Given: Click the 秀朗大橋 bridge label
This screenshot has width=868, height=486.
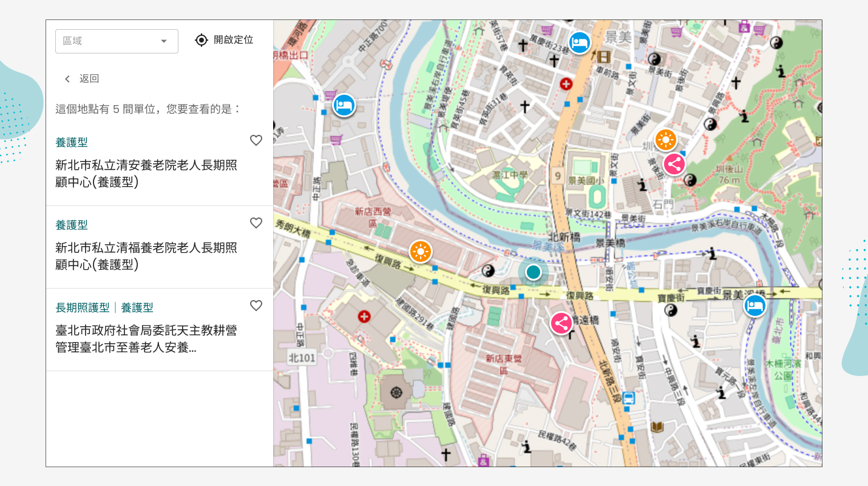Looking at the screenshot, I should [x=292, y=228].
